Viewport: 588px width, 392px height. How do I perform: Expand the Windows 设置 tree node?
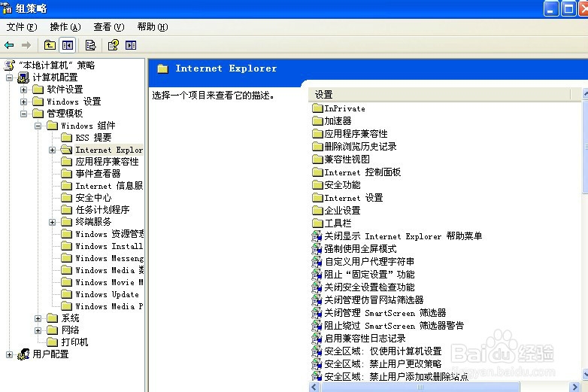(x=23, y=102)
